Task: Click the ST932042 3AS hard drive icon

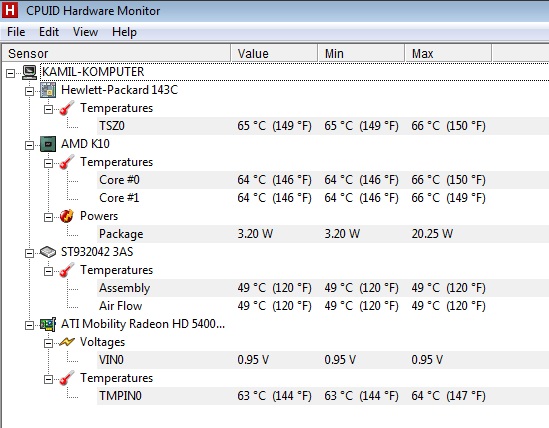Action: (x=48, y=252)
